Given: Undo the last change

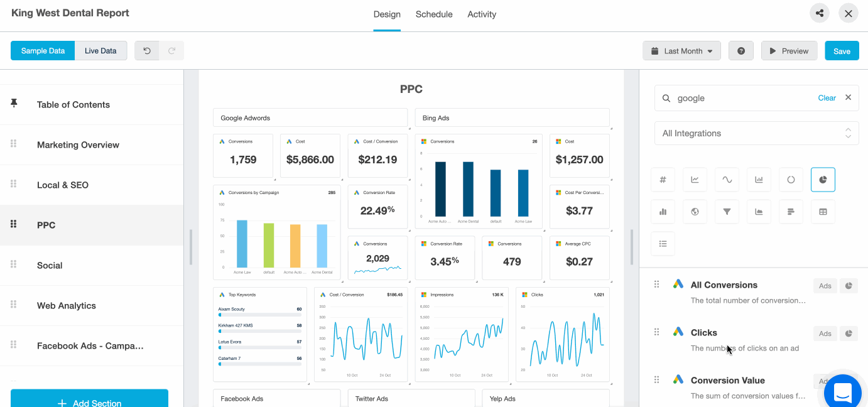Looking at the screenshot, I should 147,51.
